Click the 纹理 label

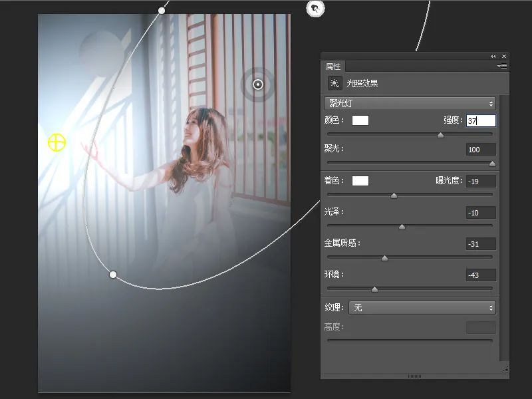334,307
